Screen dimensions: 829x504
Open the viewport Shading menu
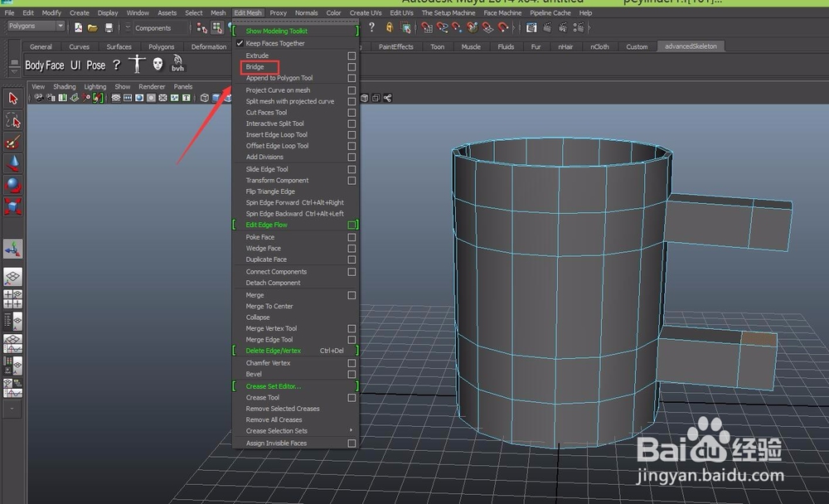[x=64, y=86]
